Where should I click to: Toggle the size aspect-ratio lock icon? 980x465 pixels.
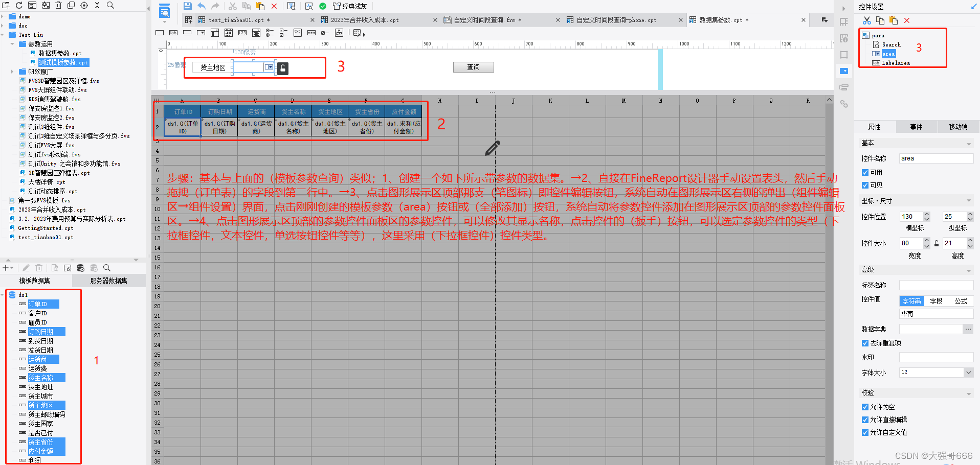[x=937, y=244]
